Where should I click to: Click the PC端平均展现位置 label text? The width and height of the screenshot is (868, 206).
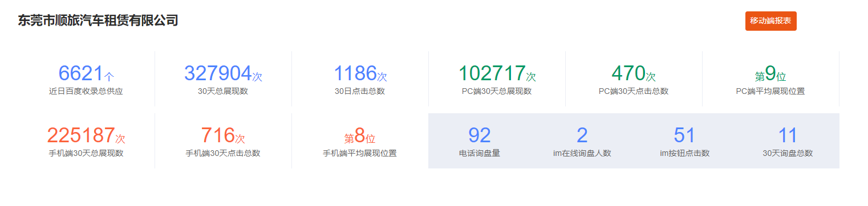tap(770, 91)
